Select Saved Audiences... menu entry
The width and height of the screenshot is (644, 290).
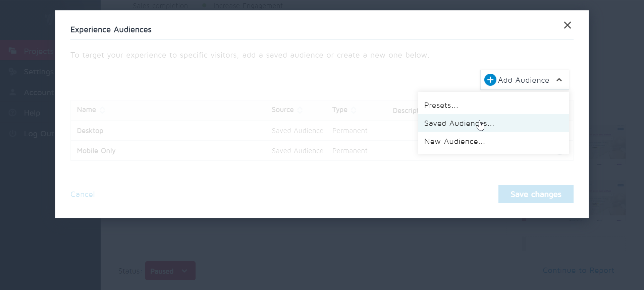pyautogui.click(x=459, y=124)
